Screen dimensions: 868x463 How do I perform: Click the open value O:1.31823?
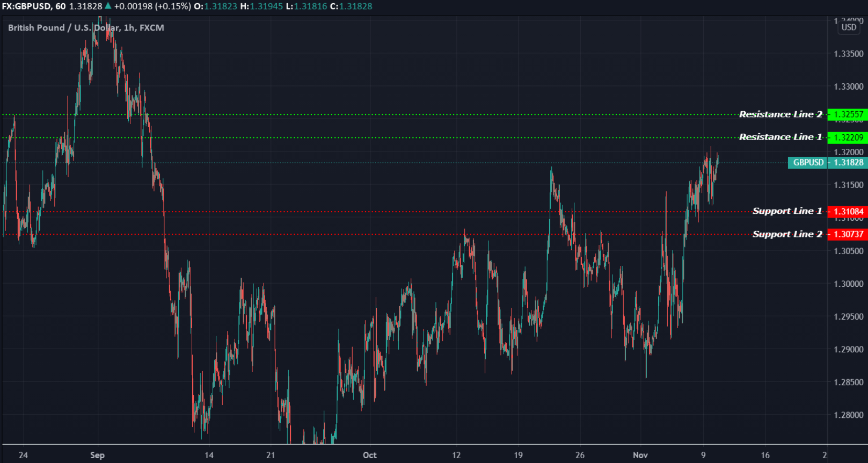215,6
